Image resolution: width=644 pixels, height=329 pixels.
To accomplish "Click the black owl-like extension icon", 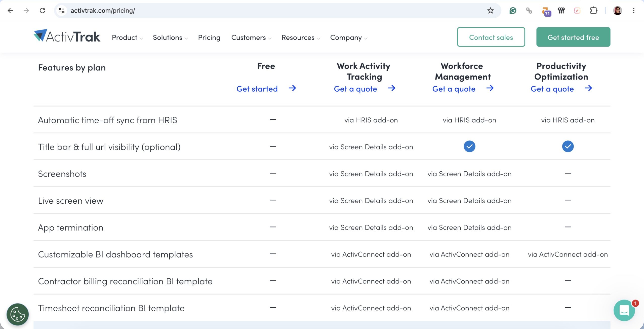I will pyautogui.click(x=561, y=11).
